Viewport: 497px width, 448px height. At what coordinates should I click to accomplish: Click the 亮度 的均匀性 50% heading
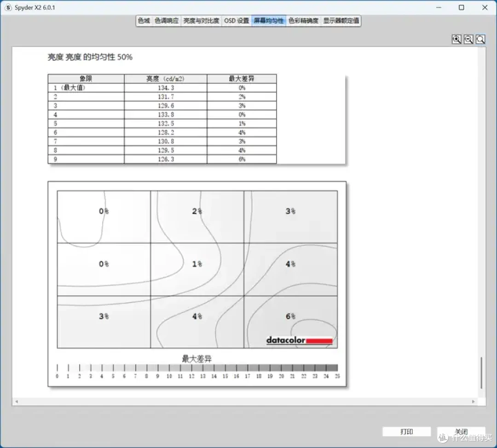pos(90,57)
